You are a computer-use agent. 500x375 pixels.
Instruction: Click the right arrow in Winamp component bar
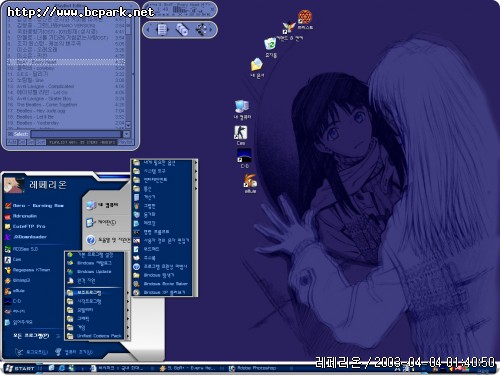coord(211,30)
